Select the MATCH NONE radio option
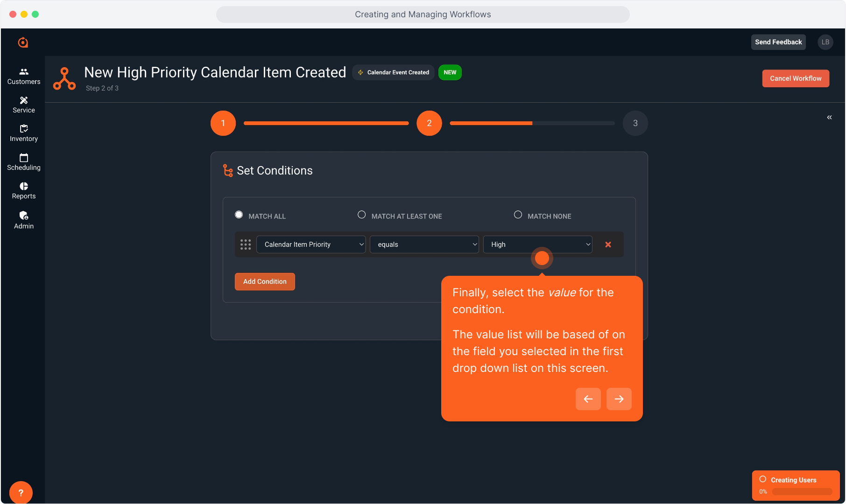The image size is (846, 504). pyautogui.click(x=518, y=215)
